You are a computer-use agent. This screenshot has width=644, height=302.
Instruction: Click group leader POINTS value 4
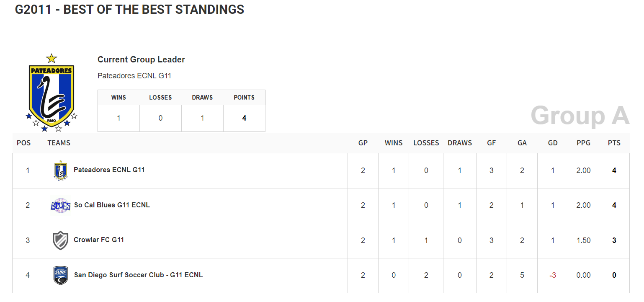pos(244,118)
